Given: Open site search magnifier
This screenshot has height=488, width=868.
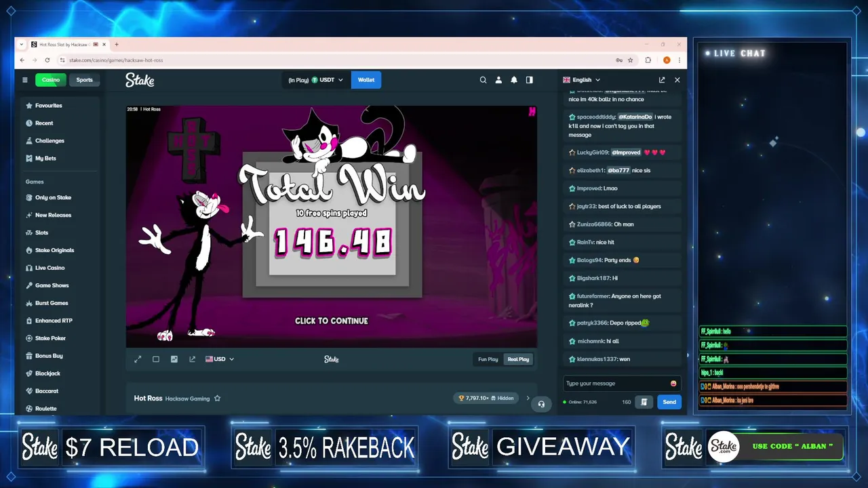Looking at the screenshot, I should click(483, 80).
